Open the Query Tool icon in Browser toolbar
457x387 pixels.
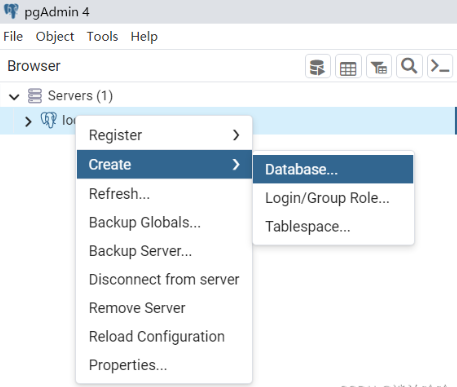(318, 66)
